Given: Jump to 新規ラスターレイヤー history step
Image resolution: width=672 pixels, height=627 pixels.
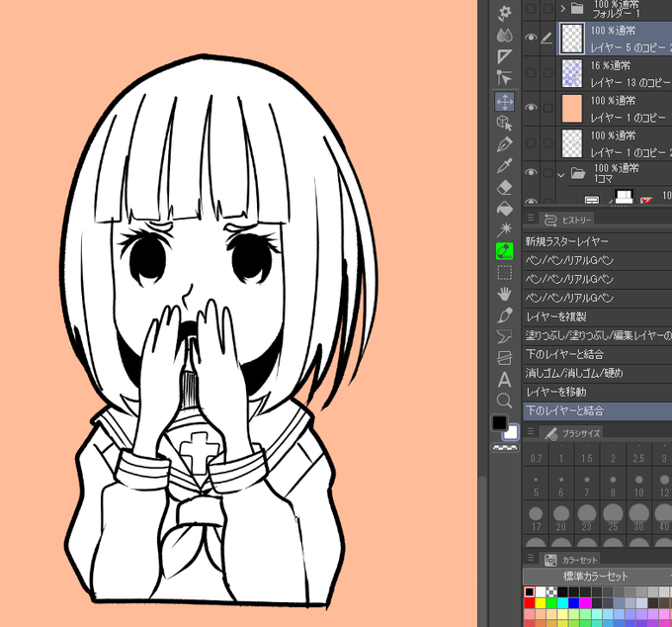Looking at the screenshot, I should pyautogui.click(x=598, y=241).
